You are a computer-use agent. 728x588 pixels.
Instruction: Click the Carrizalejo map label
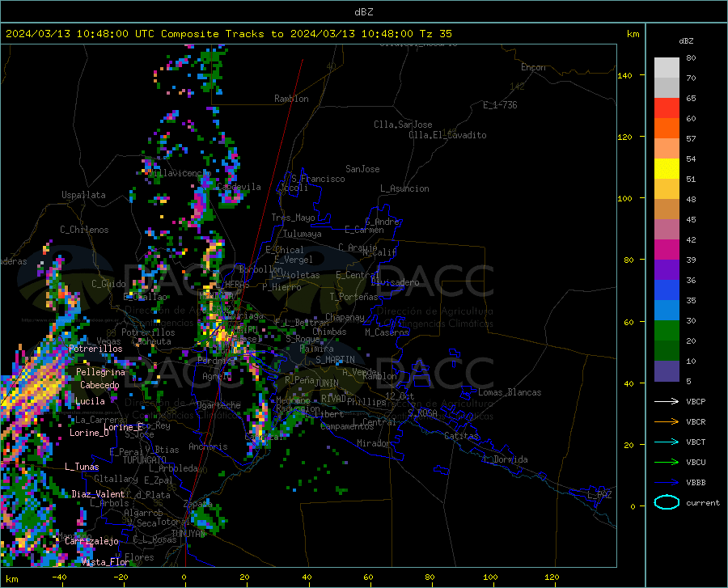(91, 541)
